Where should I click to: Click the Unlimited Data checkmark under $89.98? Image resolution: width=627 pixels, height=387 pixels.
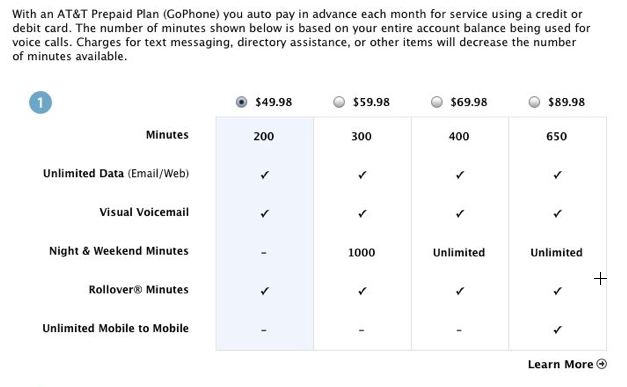coord(557,175)
